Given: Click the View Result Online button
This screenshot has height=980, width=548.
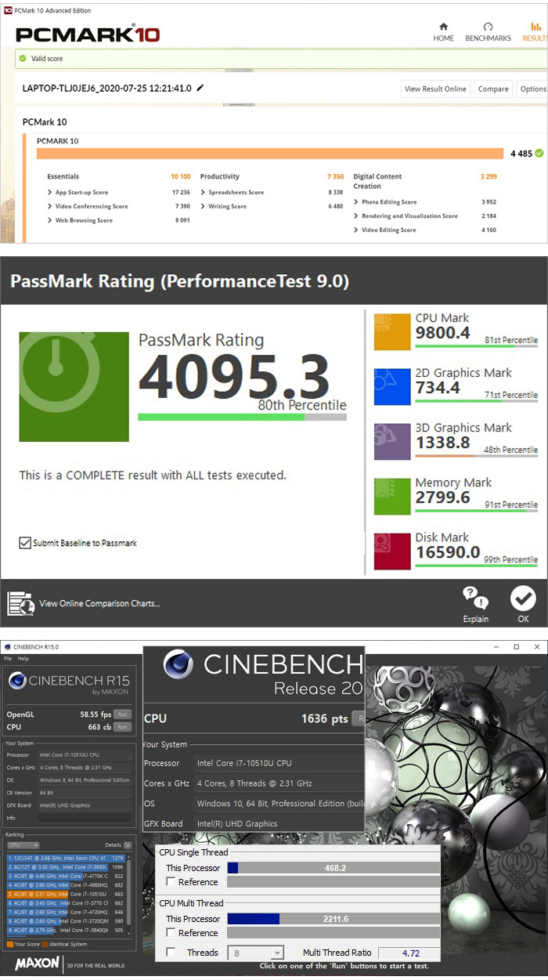Looking at the screenshot, I should pyautogui.click(x=435, y=89).
